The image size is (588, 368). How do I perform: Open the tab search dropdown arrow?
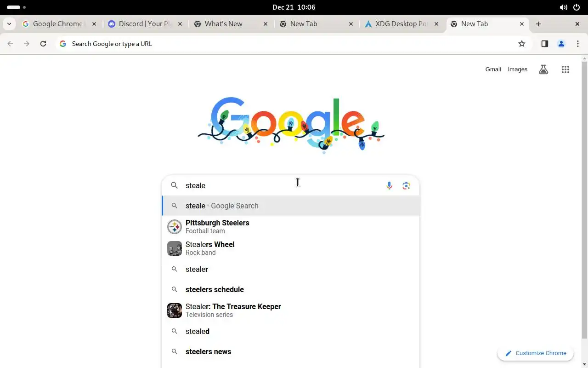pos(9,24)
